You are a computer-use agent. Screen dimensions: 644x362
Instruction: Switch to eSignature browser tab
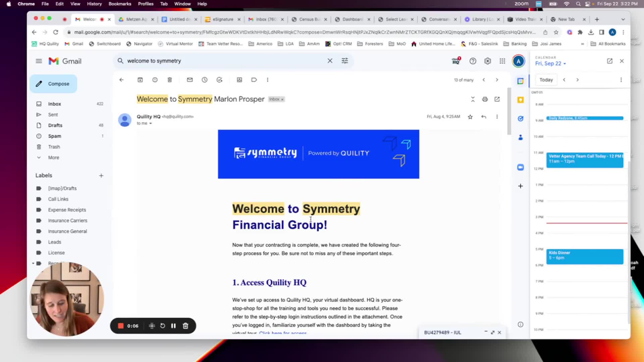(x=223, y=19)
